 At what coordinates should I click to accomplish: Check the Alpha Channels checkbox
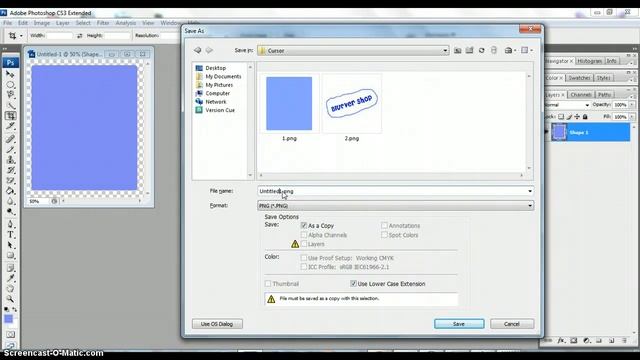click(x=304, y=235)
